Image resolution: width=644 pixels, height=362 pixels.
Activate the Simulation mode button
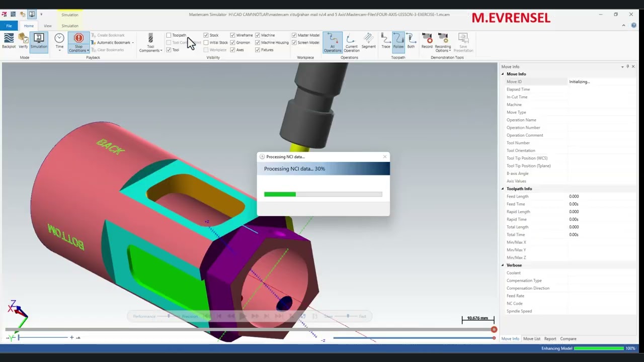[39, 41]
